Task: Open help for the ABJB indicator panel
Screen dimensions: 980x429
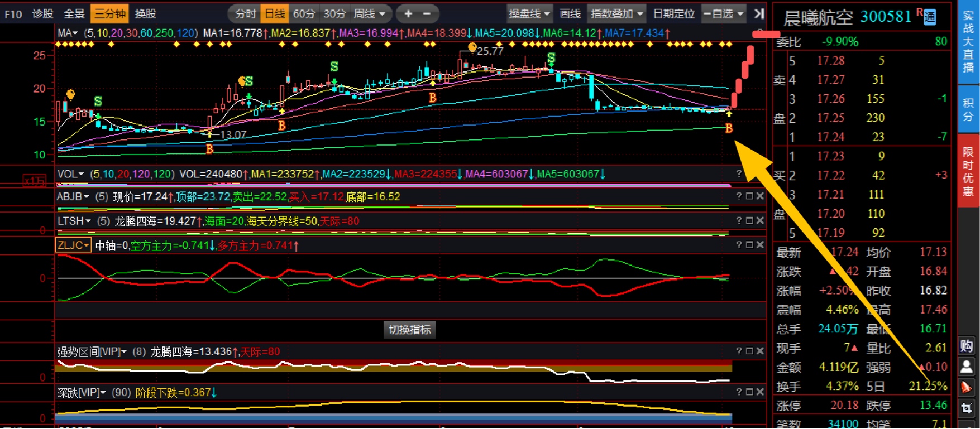Action: coord(739,196)
